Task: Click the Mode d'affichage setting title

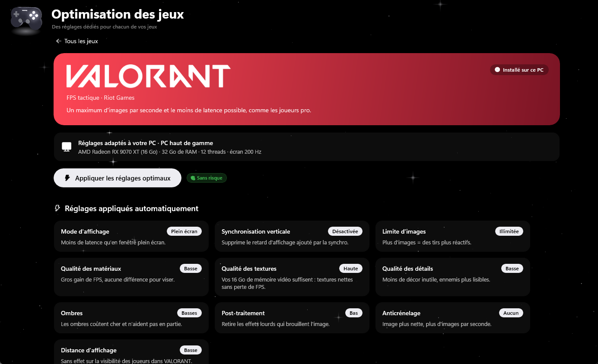Action: coord(85,231)
